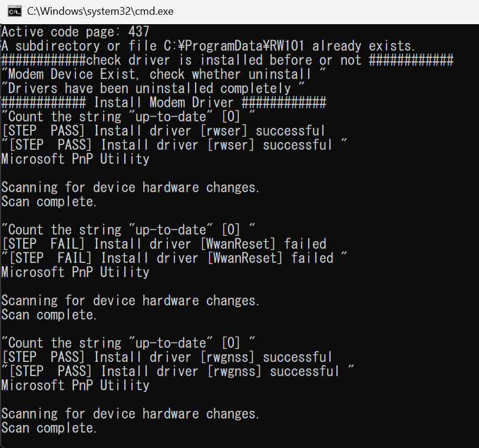Click the "Active code page: 437" line
479x448 pixels.
pos(75,31)
